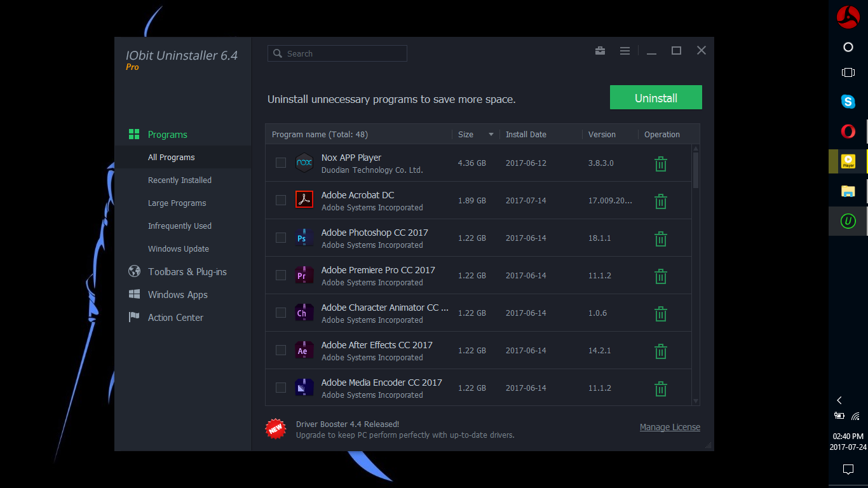The image size is (868, 488).
Task: Open the Manage License link
Action: pyautogui.click(x=670, y=427)
